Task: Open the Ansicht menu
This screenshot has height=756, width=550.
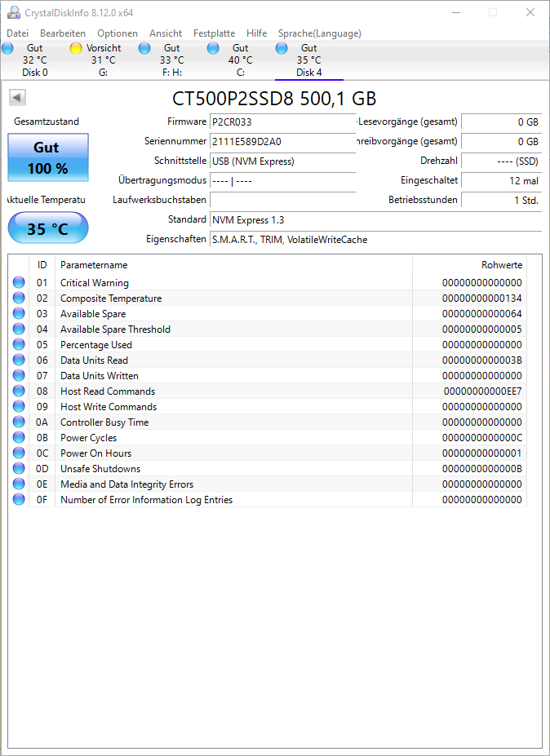Action: (166, 33)
